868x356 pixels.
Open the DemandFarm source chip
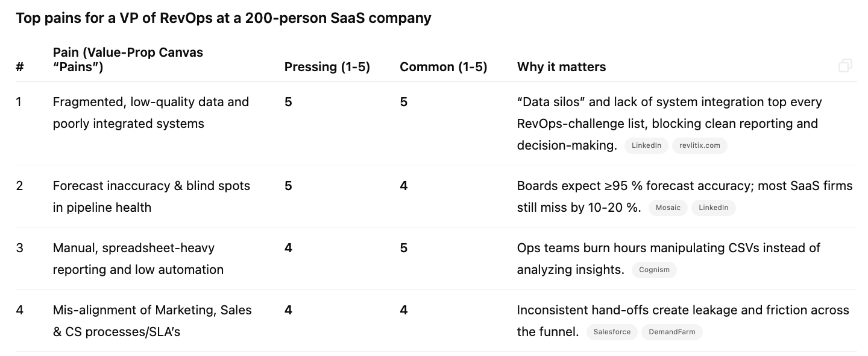[x=671, y=332]
